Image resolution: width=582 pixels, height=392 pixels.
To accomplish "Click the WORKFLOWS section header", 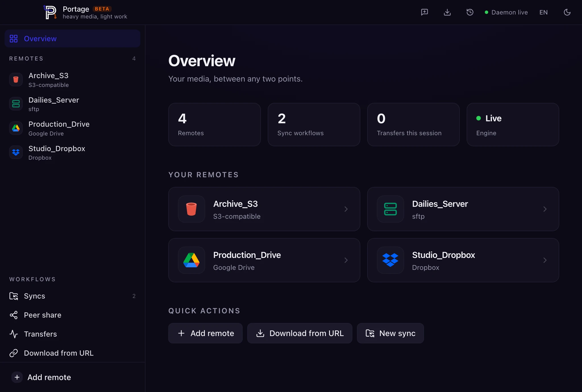I will [x=32, y=279].
